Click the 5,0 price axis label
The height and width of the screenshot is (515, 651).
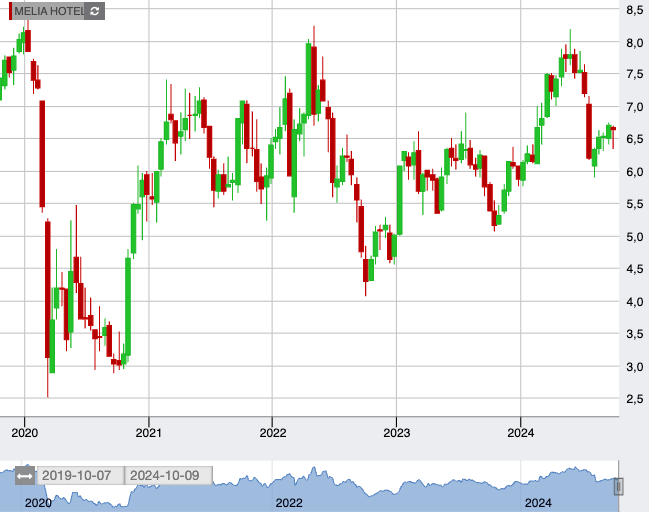pos(634,237)
